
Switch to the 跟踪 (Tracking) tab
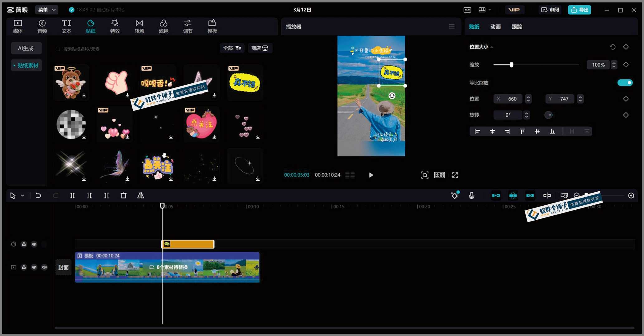[x=517, y=27]
